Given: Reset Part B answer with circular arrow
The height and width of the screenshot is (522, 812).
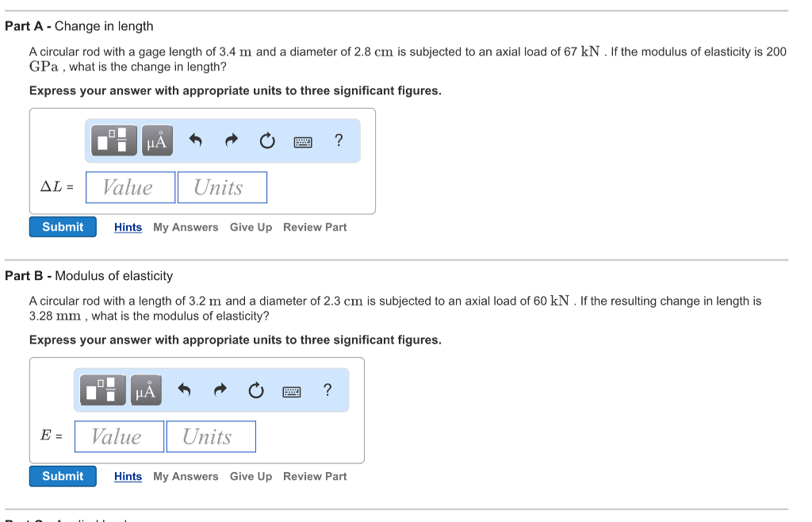Looking at the screenshot, I should [256, 390].
